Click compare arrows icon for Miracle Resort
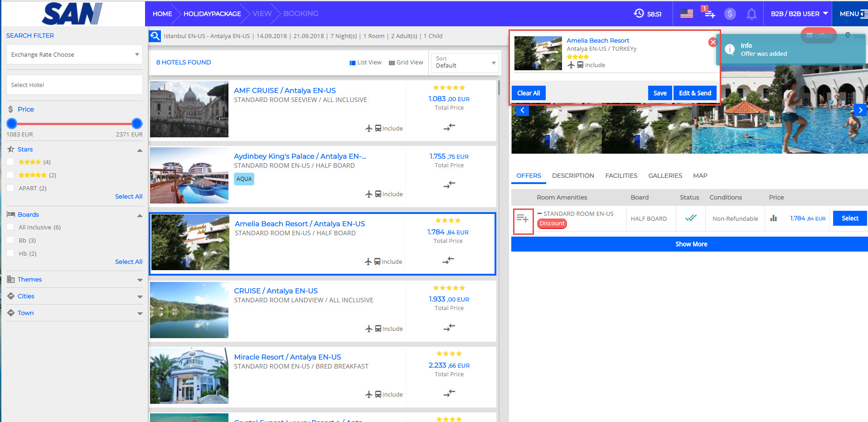Screen dimensions: 868x422 coord(449,393)
